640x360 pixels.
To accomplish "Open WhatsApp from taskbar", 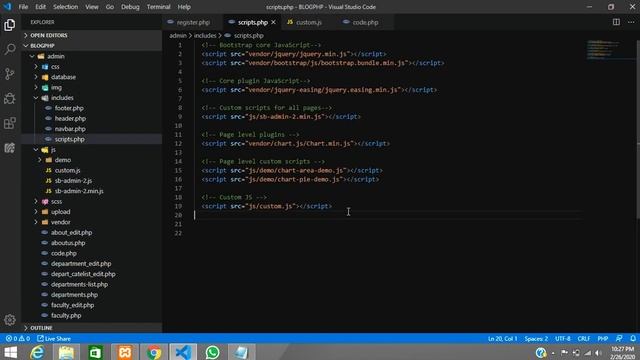I will [212, 352].
